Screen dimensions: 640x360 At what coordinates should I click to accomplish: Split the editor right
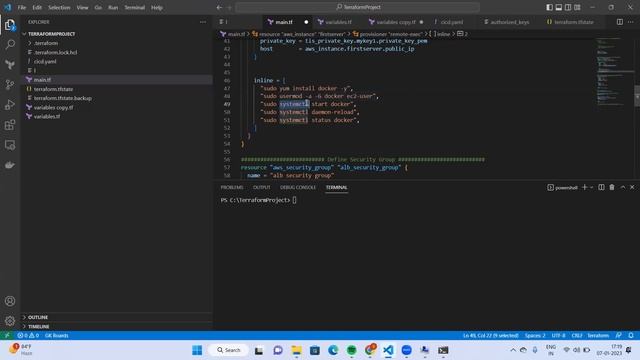coord(620,22)
